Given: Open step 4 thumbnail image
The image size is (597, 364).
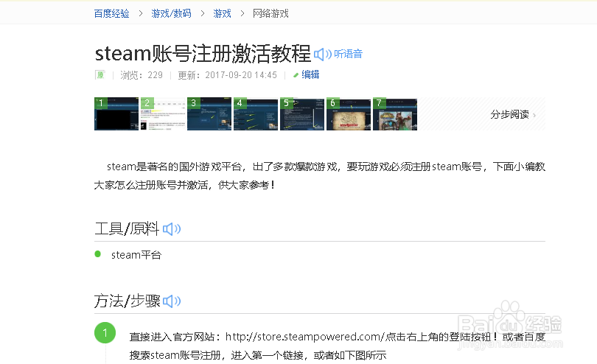Looking at the screenshot, I should 256,114.
